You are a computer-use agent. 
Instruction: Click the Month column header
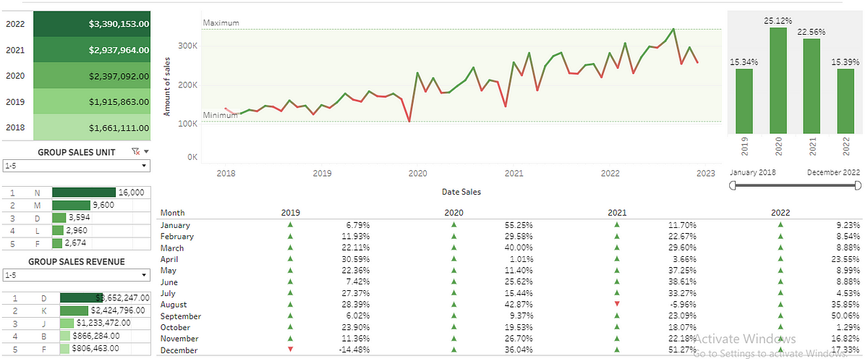pos(173,213)
